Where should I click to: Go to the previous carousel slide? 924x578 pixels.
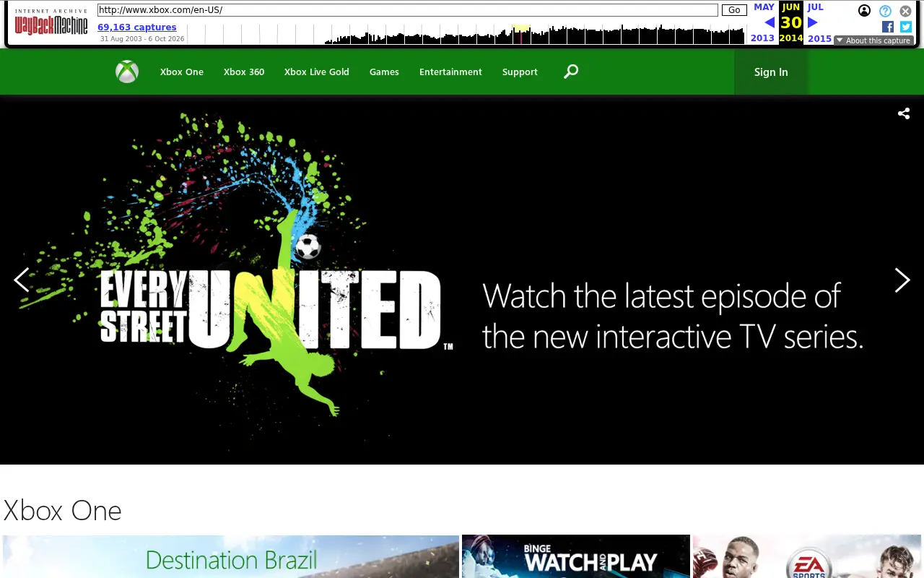(x=22, y=280)
